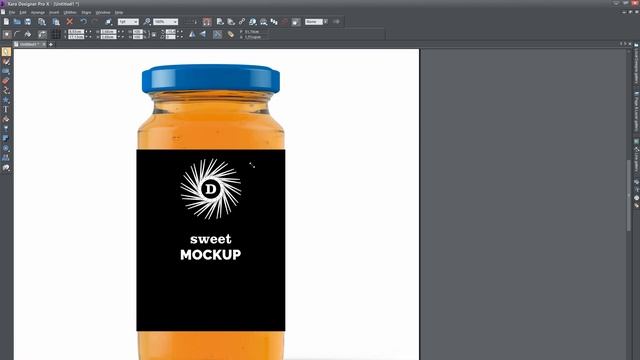The height and width of the screenshot is (360, 640).
Task: Open the Utilities menu
Action: (x=70, y=13)
